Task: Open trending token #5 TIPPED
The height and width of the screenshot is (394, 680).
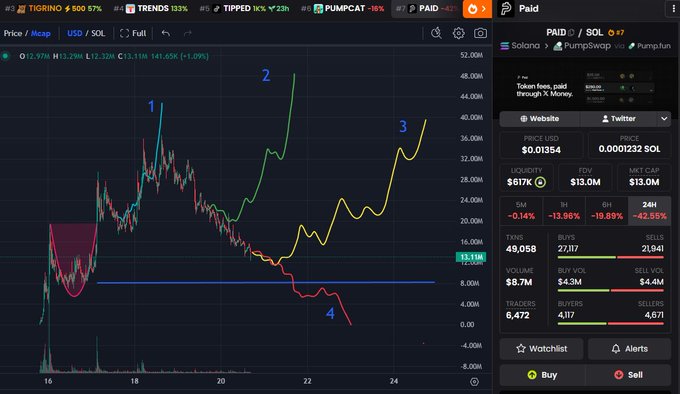Action: click(x=244, y=9)
